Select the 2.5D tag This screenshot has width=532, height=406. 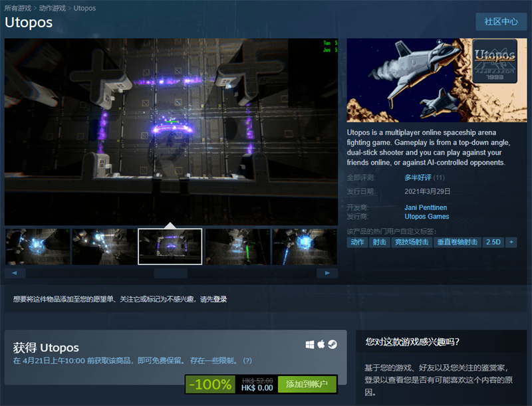pos(493,243)
